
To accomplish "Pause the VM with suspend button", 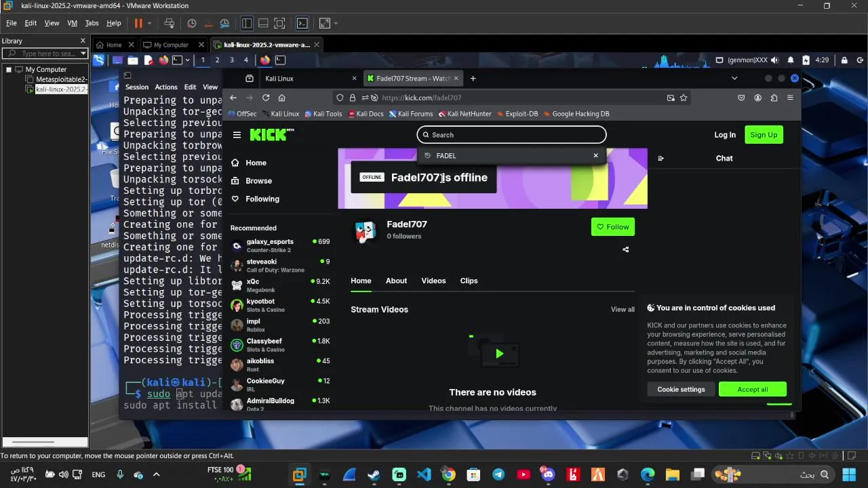I will pos(138,23).
